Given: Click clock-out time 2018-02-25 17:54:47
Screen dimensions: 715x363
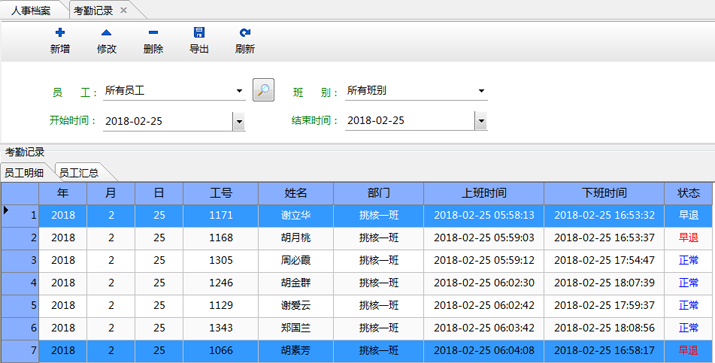Looking at the screenshot, I should pyautogui.click(x=604, y=260).
